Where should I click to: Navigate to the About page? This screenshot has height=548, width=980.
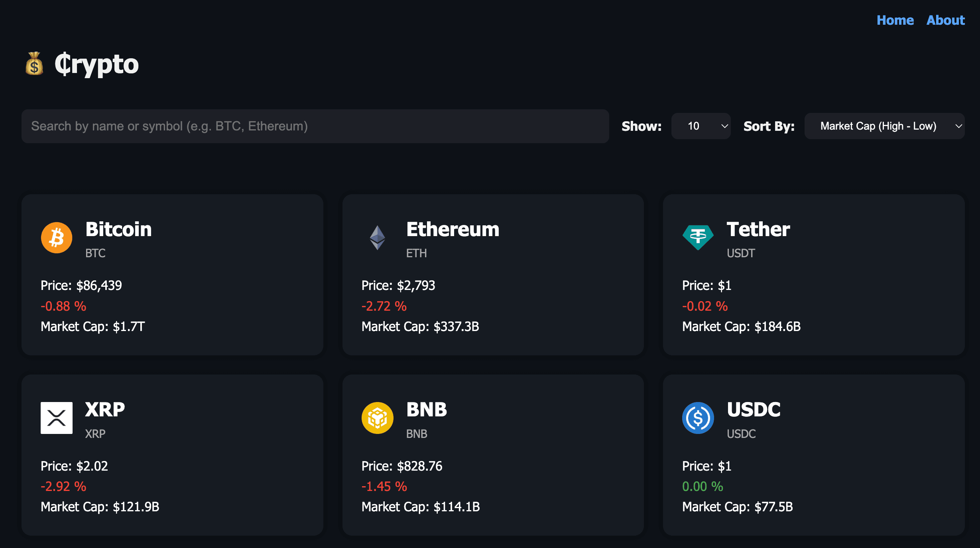pos(945,20)
